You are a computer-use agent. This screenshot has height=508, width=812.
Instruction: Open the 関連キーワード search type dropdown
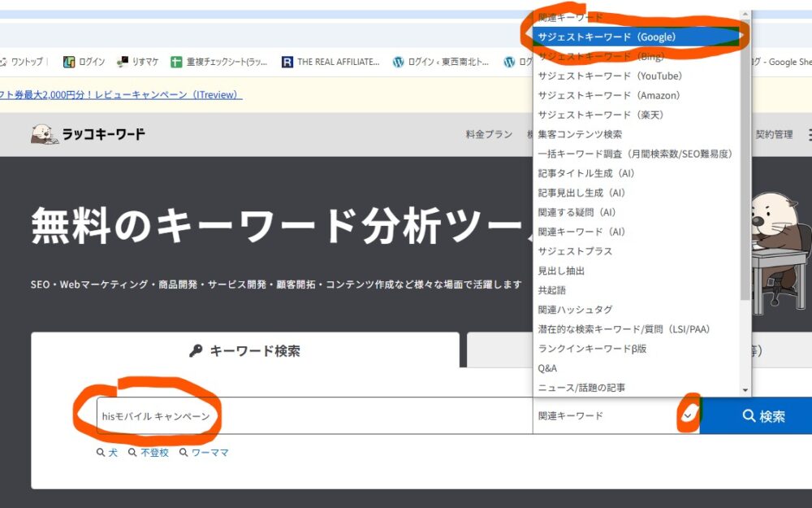click(616, 415)
